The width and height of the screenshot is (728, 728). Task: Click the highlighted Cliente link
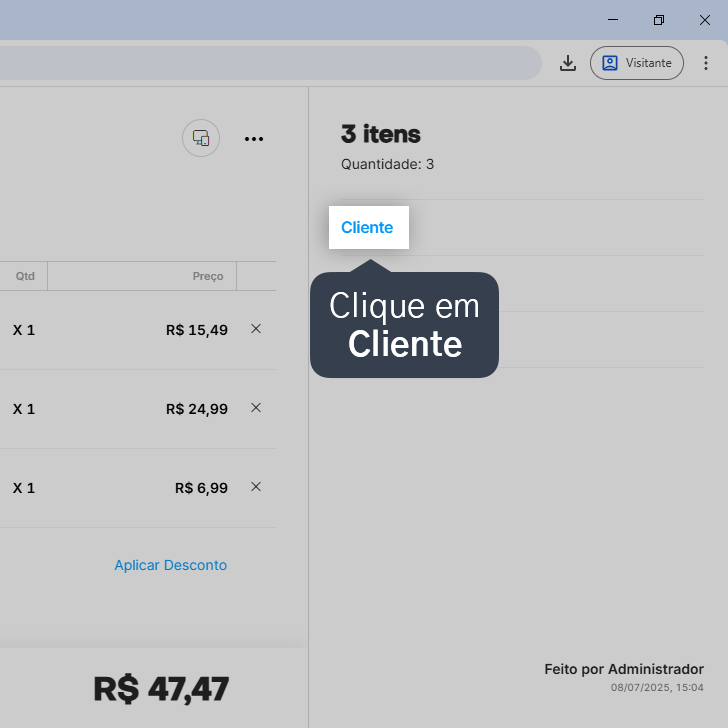367,228
